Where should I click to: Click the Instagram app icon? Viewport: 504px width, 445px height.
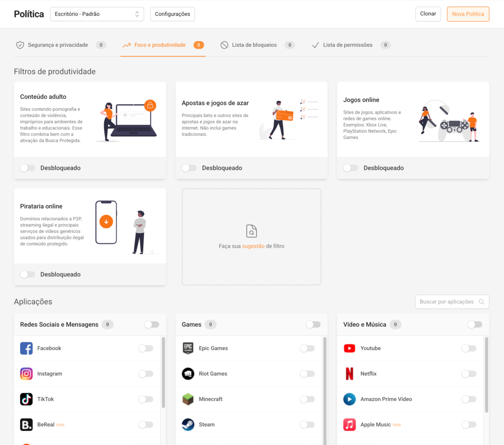[x=26, y=373]
